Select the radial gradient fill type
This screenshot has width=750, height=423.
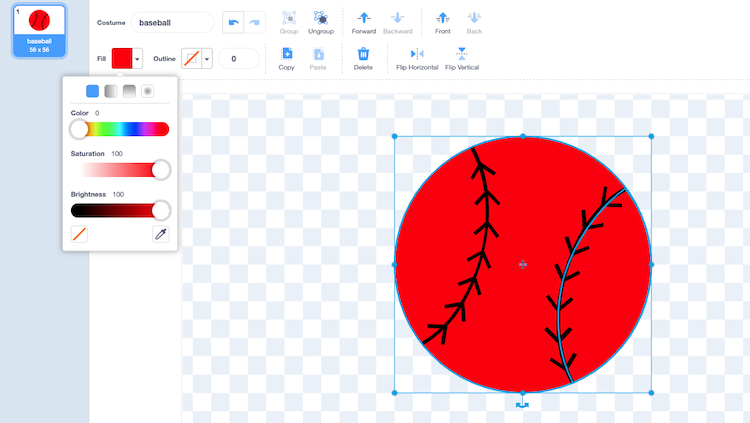point(147,91)
